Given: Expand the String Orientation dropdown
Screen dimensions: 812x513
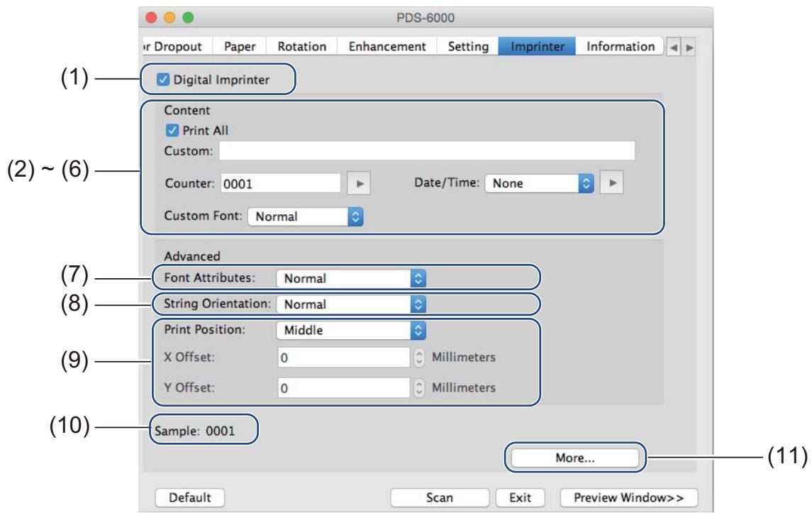Looking at the screenshot, I should (x=351, y=304).
